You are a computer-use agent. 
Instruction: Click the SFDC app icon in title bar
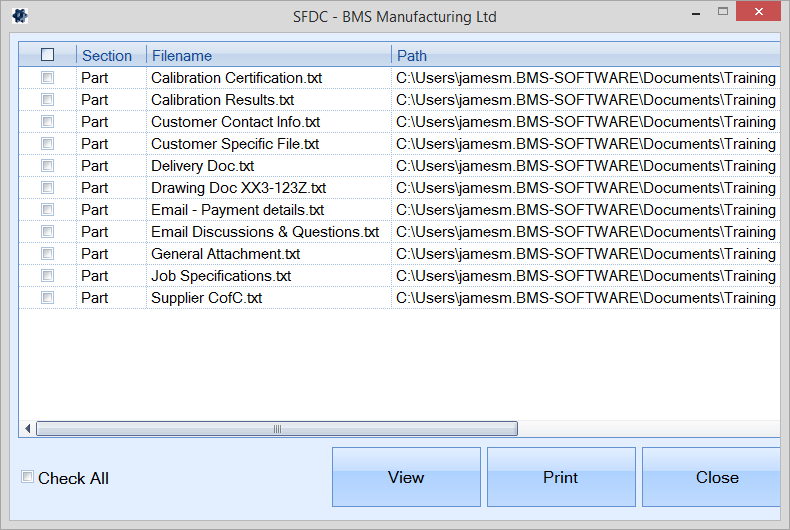tap(18, 16)
